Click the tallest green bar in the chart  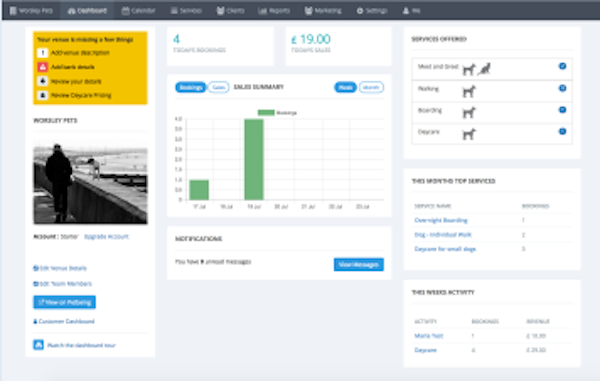(x=254, y=160)
